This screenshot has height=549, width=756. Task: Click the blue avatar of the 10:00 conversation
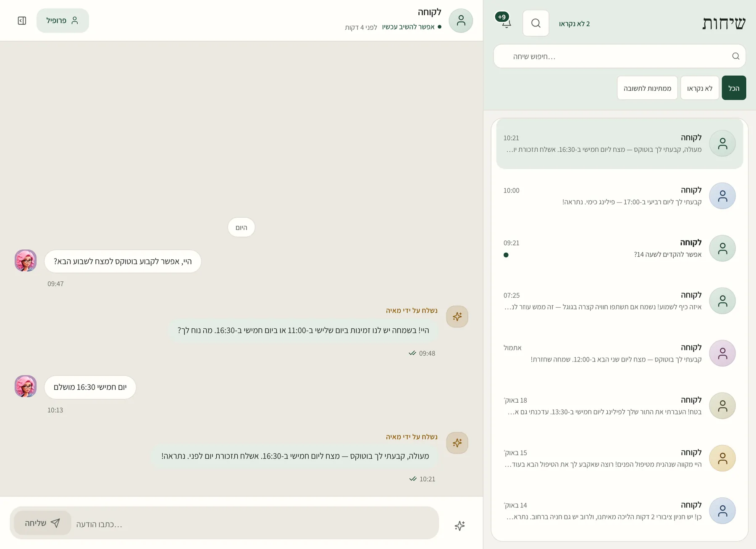(722, 196)
